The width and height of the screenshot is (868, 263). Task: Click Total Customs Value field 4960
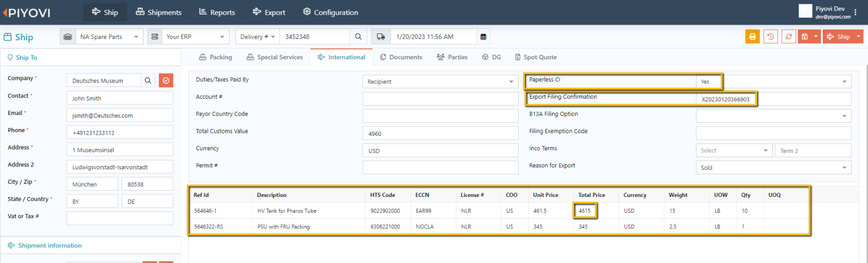tap(440, 133)
